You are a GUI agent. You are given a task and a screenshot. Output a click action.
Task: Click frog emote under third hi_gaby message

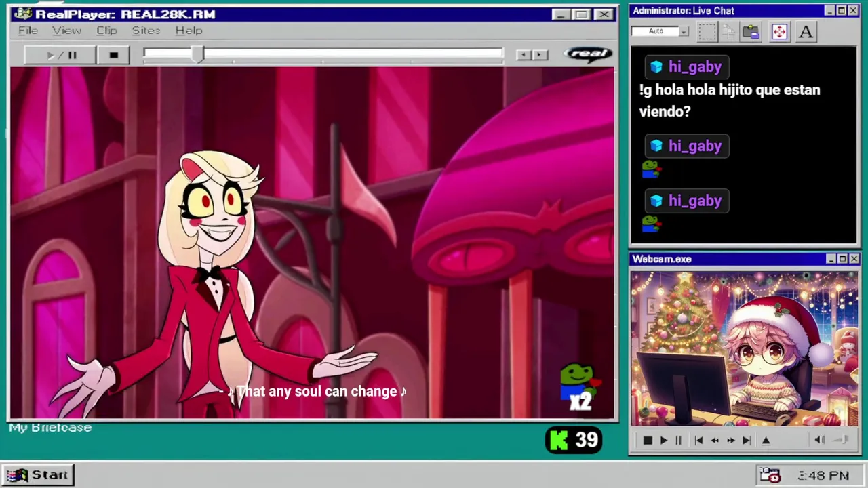pos(651,224)
